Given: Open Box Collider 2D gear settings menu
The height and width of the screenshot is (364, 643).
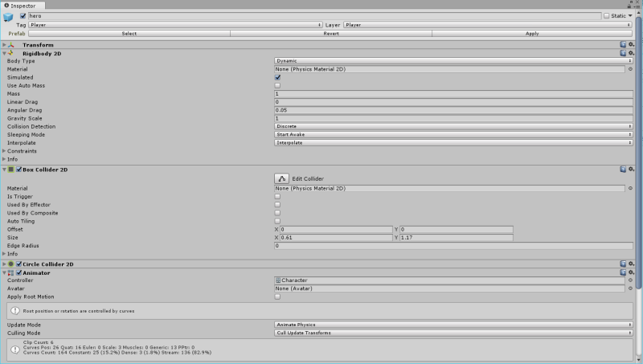Looking at the screenshot, I should [x=632, y=170].
